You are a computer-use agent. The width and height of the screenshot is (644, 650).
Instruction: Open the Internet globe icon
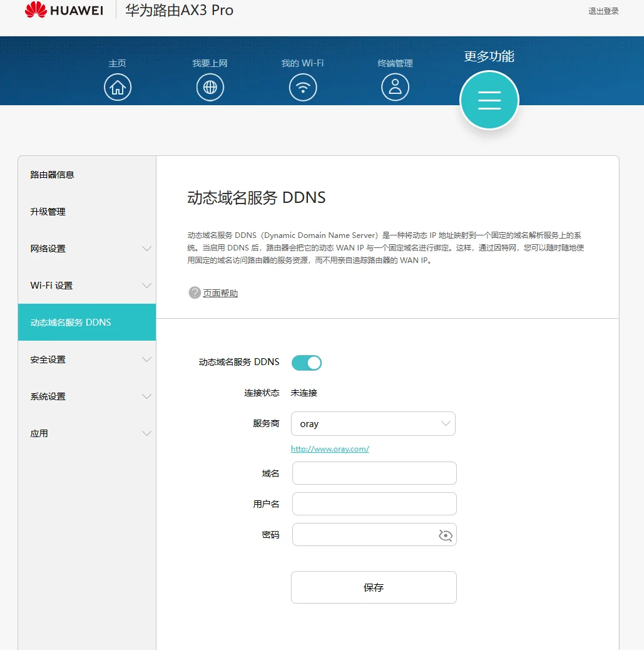pyautogui.click(x=210, y=87)
